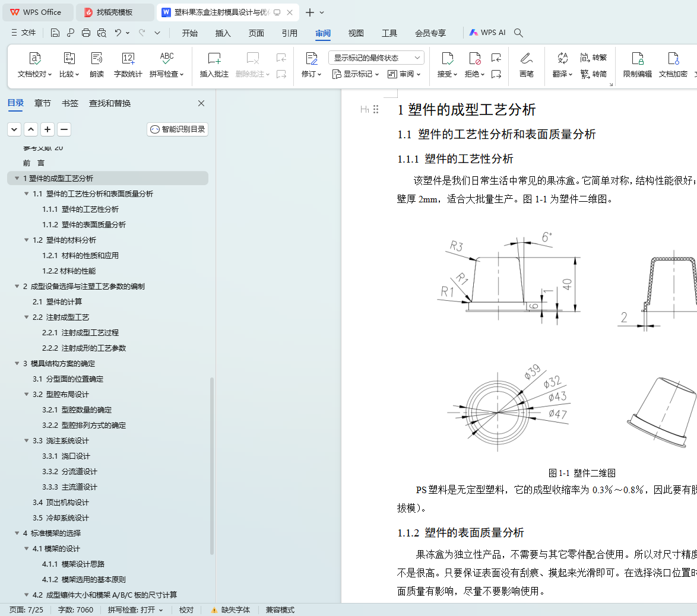Open the 插入 (Insert) ribbon tab

point(223,33)
